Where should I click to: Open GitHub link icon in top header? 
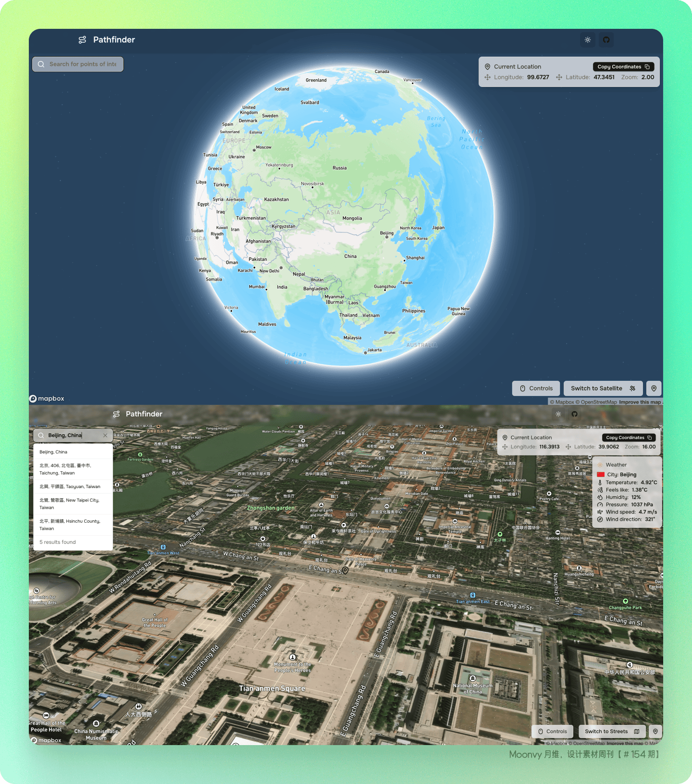click(x=606, y=40)
